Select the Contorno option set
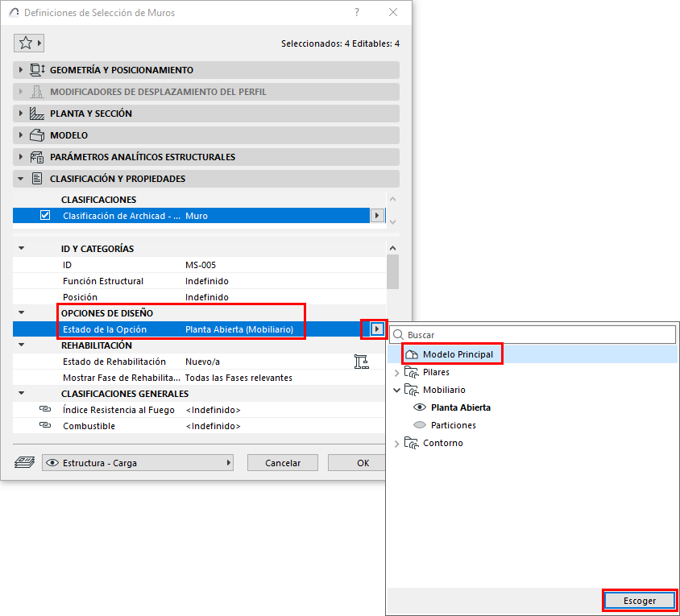Viewport: 680px width, 616px height. point(443,443)
